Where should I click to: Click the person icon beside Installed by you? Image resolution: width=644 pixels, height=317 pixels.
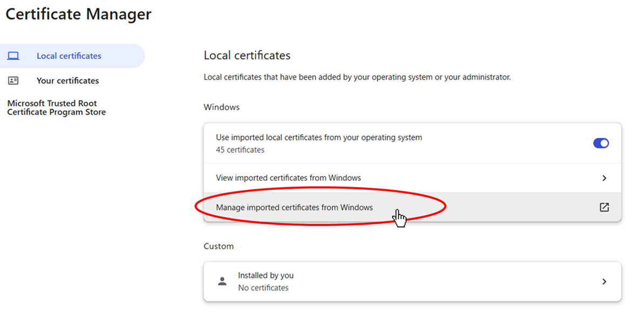click(222, 281)
